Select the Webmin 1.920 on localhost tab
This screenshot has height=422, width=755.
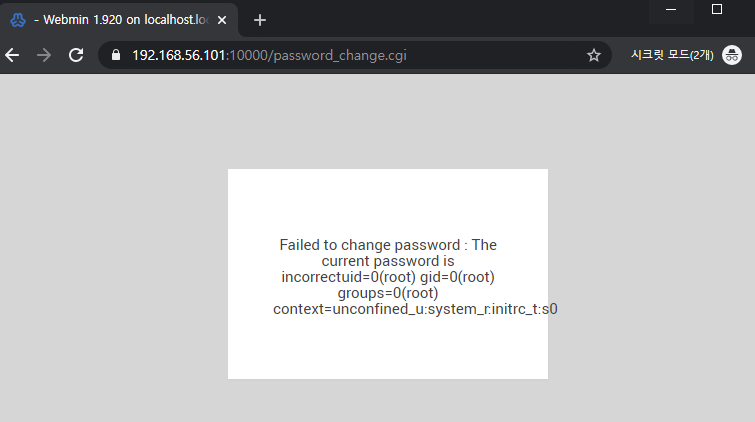[119, 20]
